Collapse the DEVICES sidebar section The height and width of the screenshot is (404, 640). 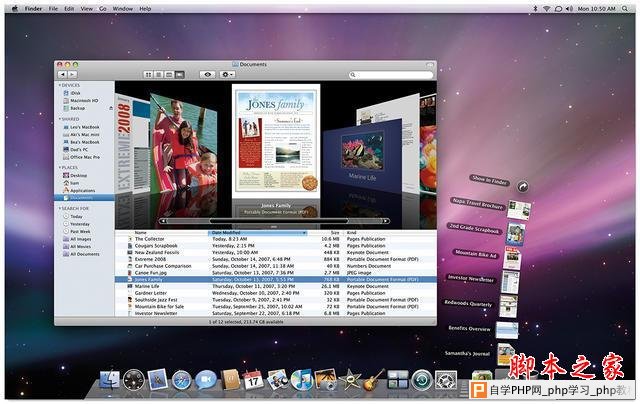(60, 85)
